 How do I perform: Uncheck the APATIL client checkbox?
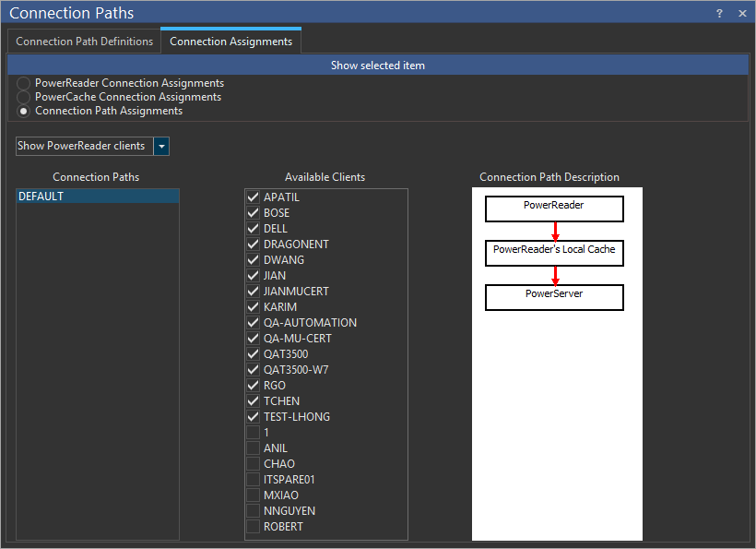[253, 197]
